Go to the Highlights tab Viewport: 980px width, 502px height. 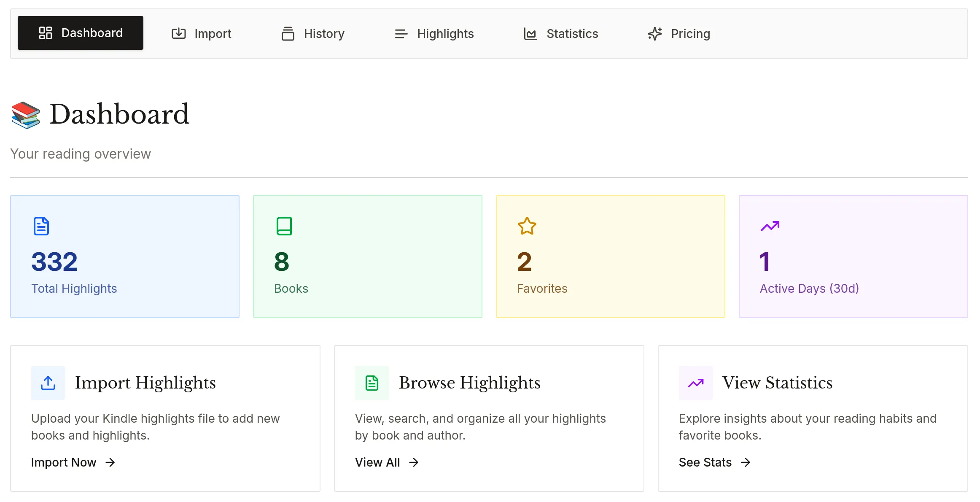(x=434, y=33)
